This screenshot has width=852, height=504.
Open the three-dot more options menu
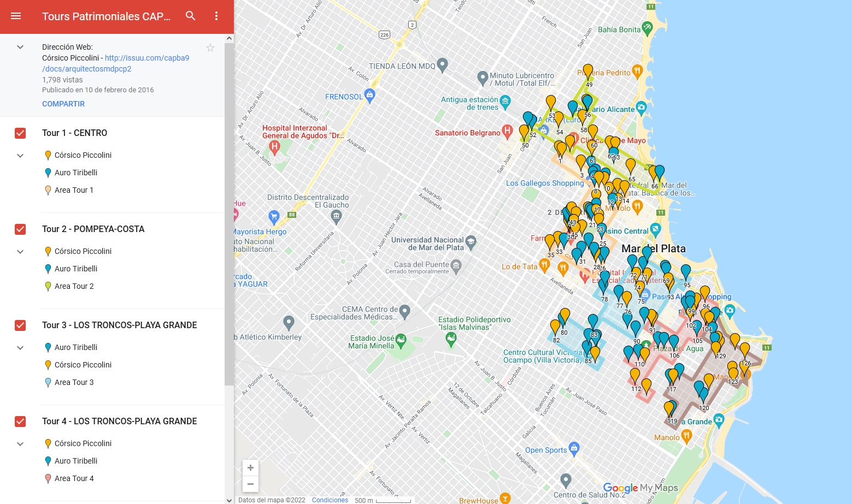point(216,16)
